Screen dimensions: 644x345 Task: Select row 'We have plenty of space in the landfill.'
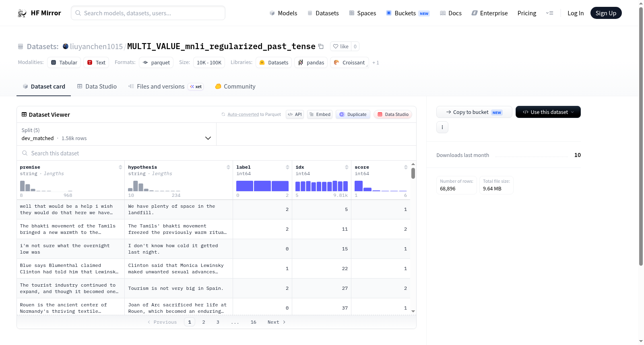coord(179,209)
